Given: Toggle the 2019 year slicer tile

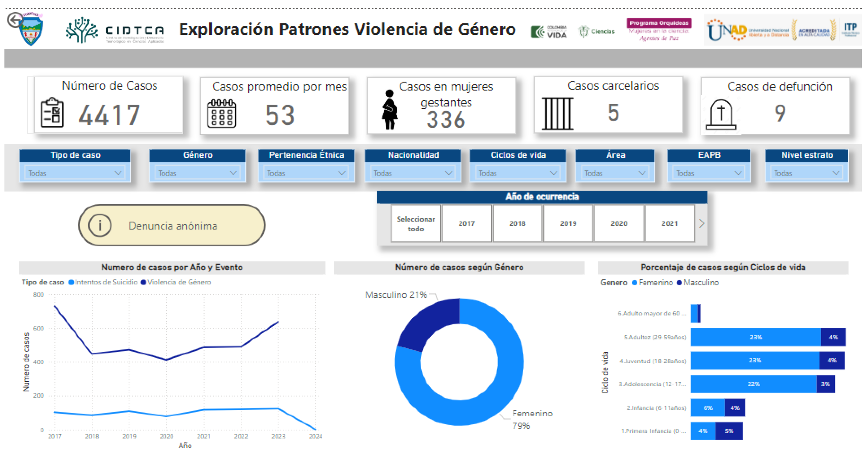Looking at the screenshot, I should [568, 223].
